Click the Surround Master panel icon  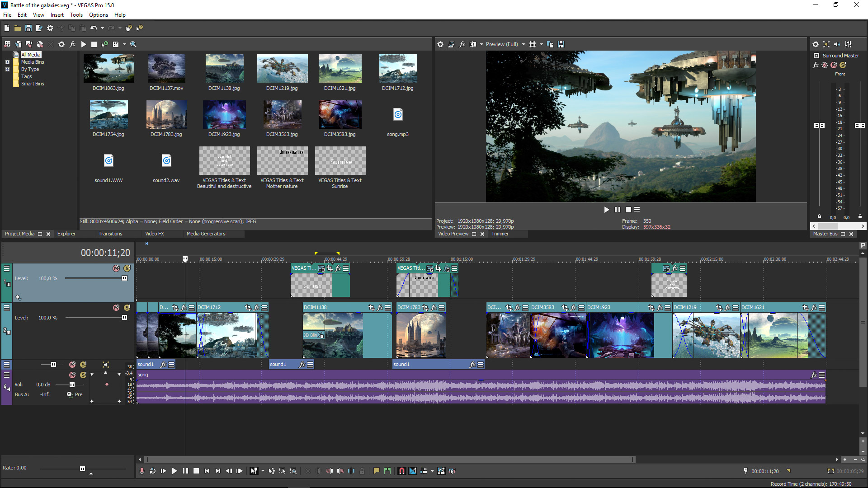pyautogui.click(x=816, y=55)
